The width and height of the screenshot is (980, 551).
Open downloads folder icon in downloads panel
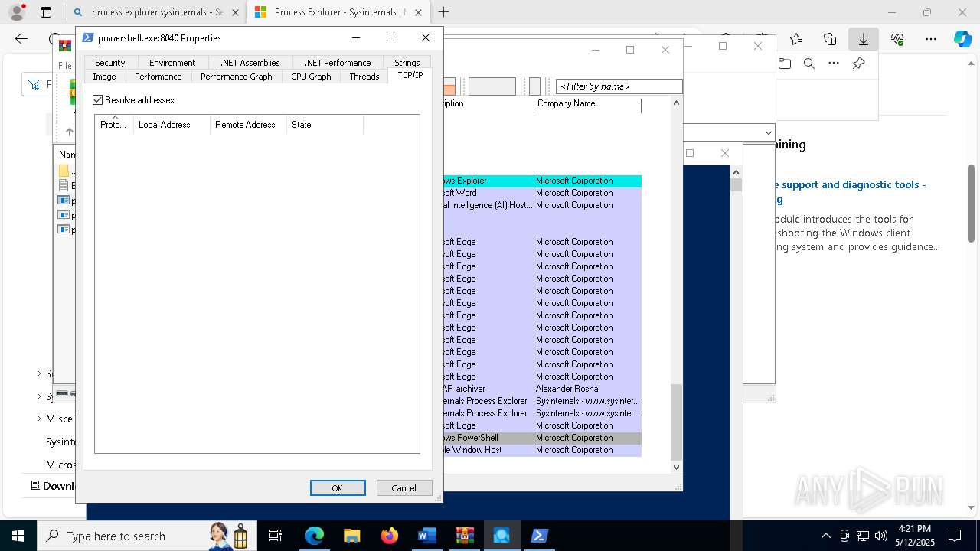point(784,64)
